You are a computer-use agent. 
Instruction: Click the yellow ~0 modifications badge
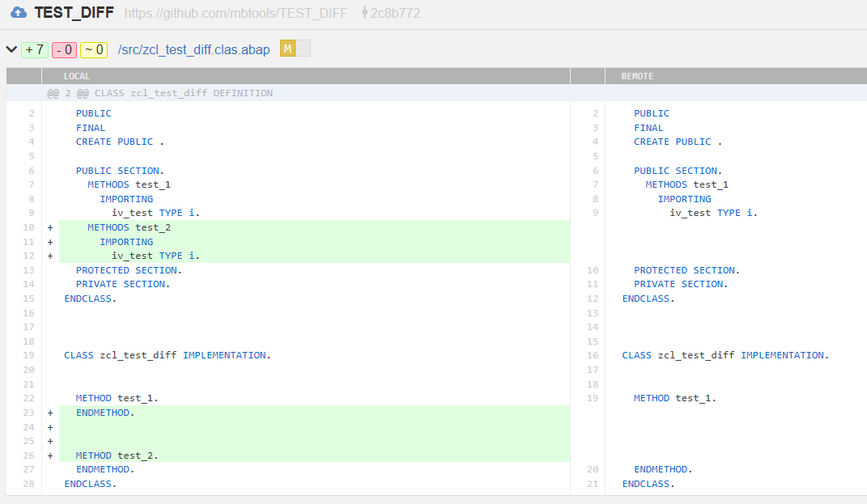pos(94,49)
